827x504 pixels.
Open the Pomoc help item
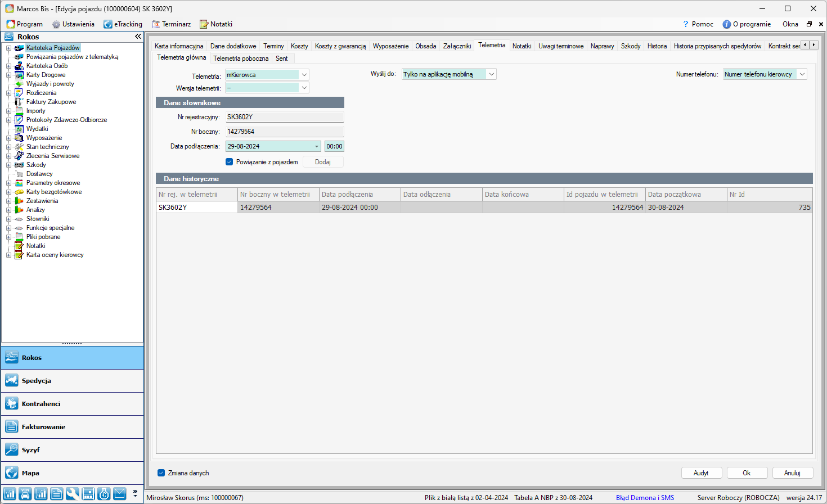[698, 24]
